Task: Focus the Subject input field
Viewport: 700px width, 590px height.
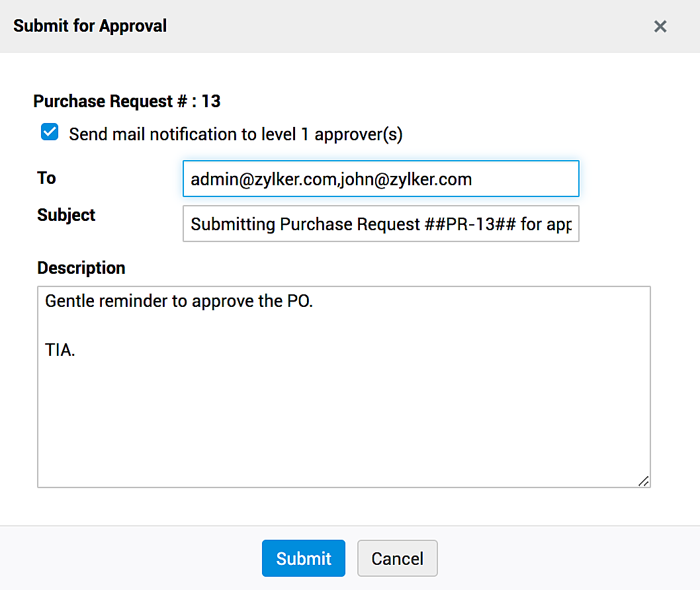Action: point(380,224)
